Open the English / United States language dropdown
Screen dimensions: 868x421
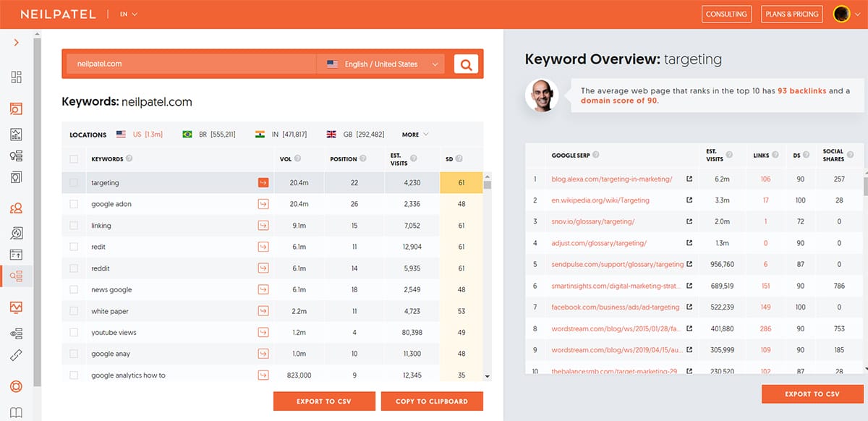[382, 64]
